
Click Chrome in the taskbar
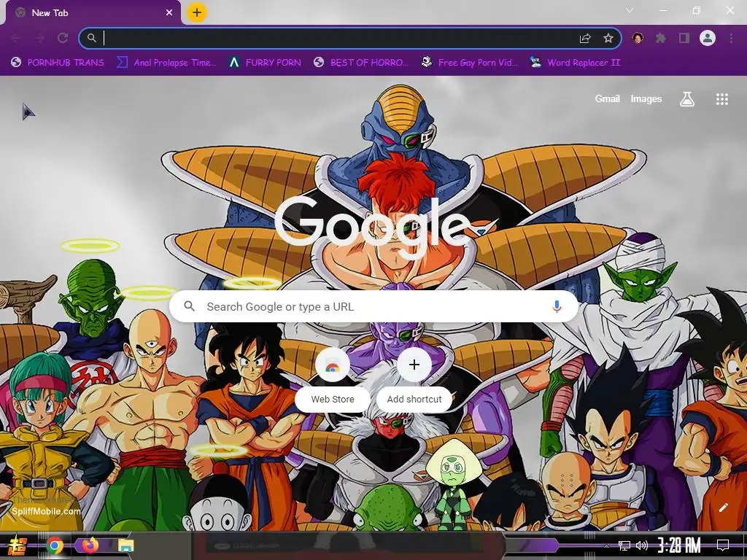point(55,545)
